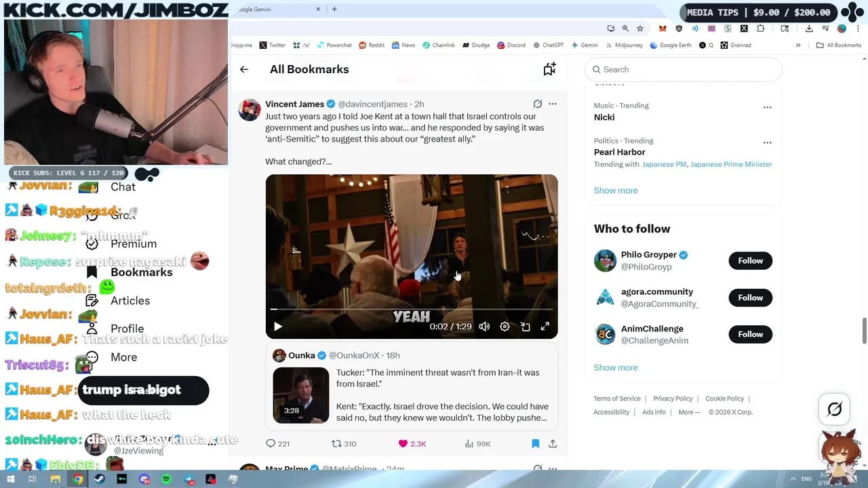Open the Discord bookmark
The image size is (868, 488).
511,45
